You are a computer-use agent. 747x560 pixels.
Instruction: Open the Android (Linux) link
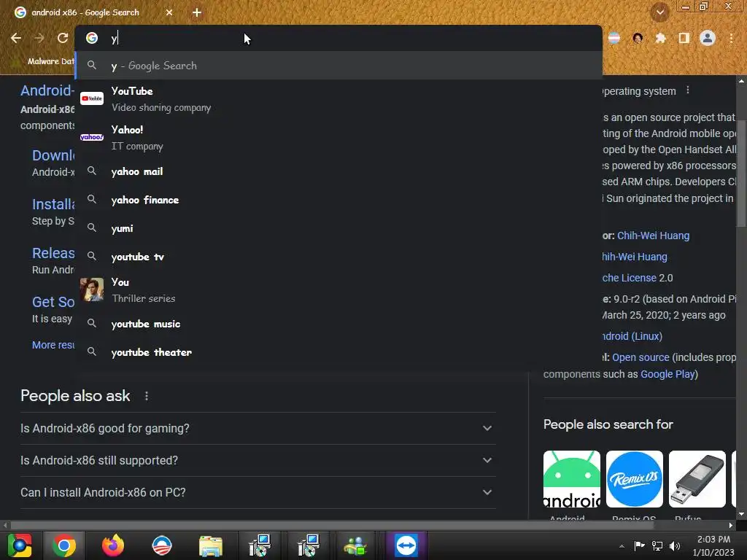(x=632, y=336)
